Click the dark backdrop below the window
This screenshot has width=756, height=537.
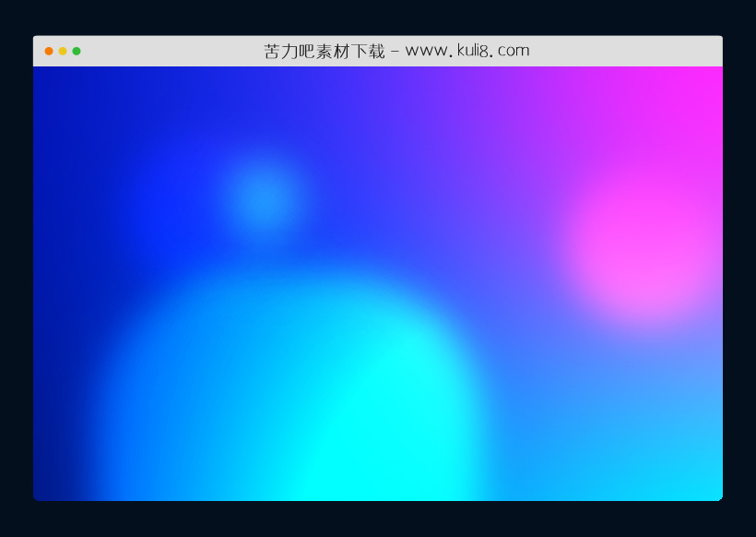coord(378,519)
